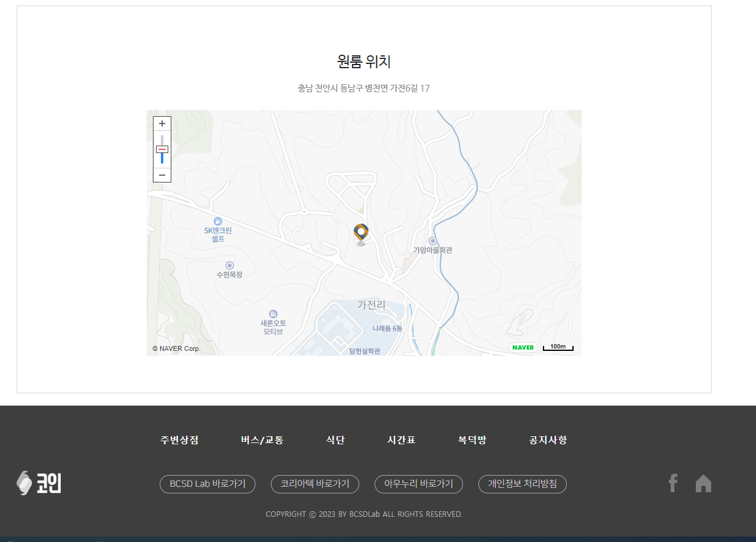Open the 개인정보 처리방침 page

coord(522,484)
